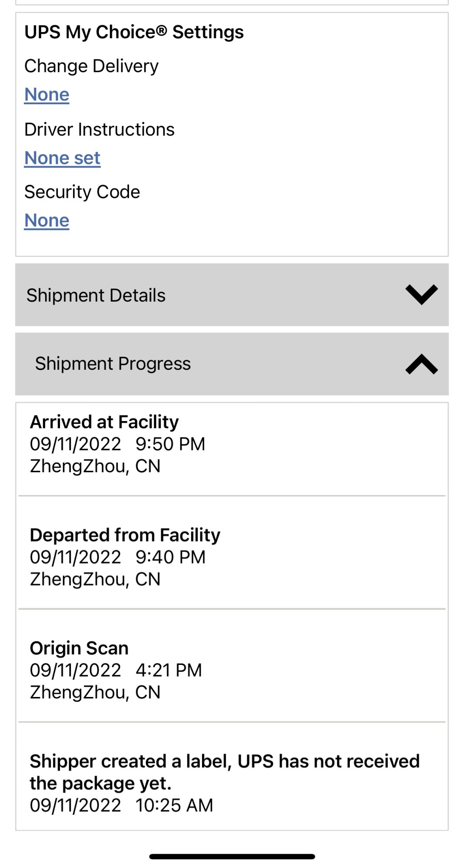Tap the home indicator bar

click(232, 856)
